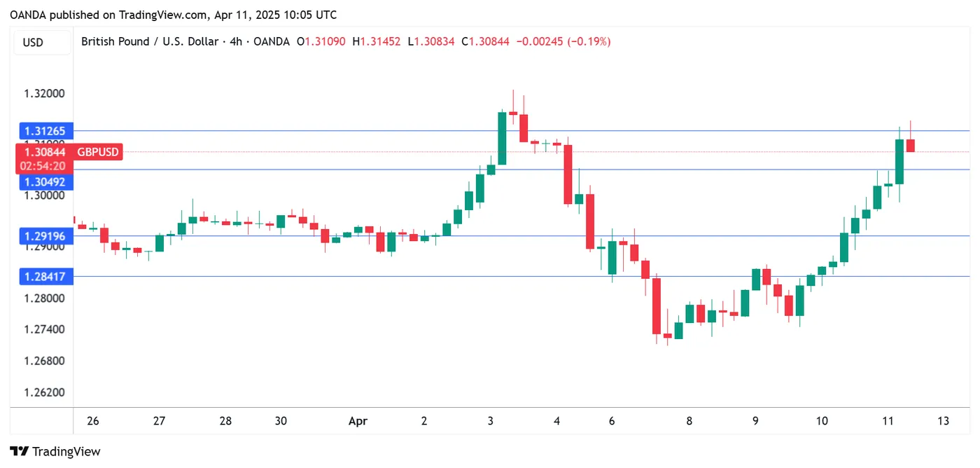Click the OANDA source label in header

pos(271,42)
